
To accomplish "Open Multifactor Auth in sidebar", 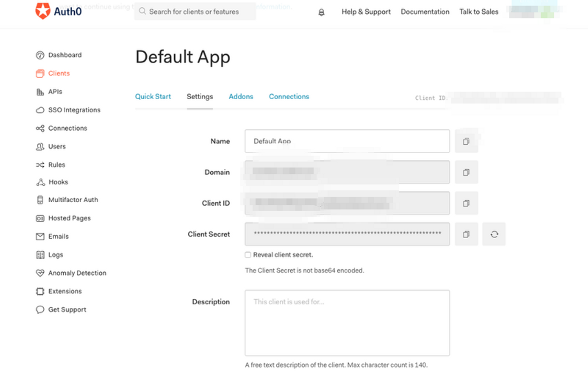I will click(73, 200).
